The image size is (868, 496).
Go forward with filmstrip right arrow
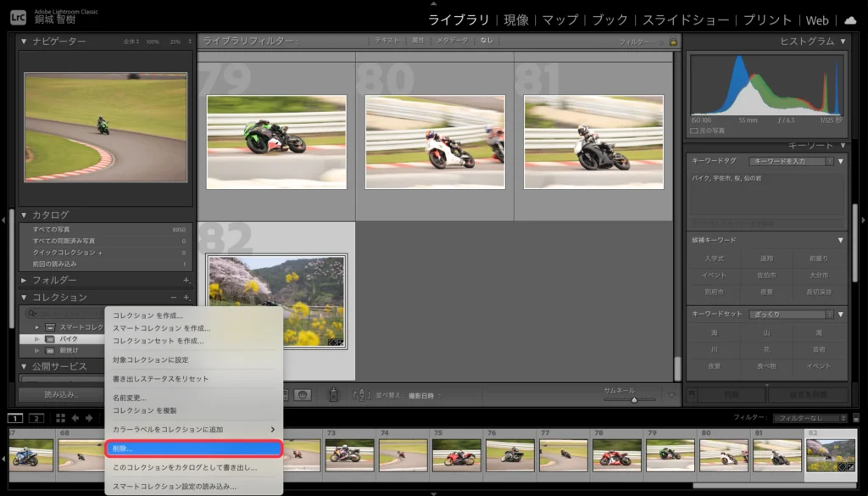point(89,418)
